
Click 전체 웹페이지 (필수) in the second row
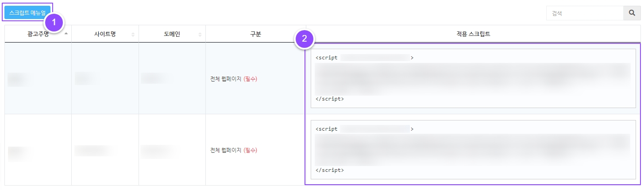234,150
